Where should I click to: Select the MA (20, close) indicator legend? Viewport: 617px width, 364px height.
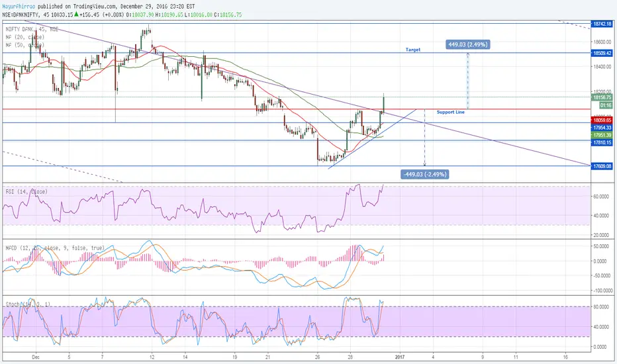(24, 37)
